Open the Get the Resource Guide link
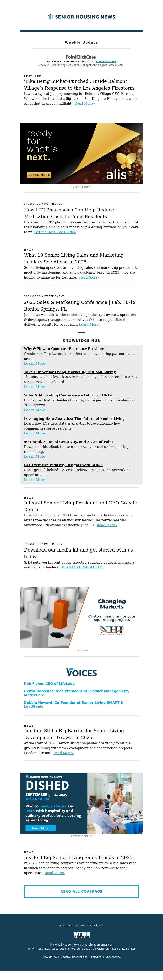Viewport: 163px width, 980px height. point(55,232)
